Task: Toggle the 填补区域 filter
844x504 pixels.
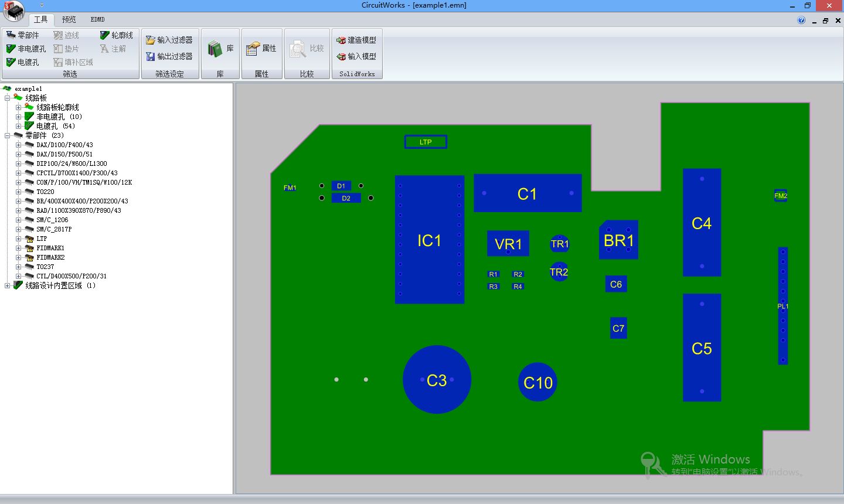Action: (x=73, y=62)
